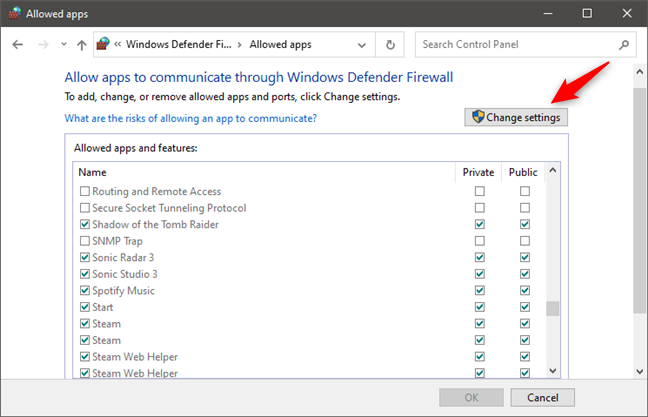Open the breadcrumb overflow chevrons

pyautogui.click(x=118, y=44)
